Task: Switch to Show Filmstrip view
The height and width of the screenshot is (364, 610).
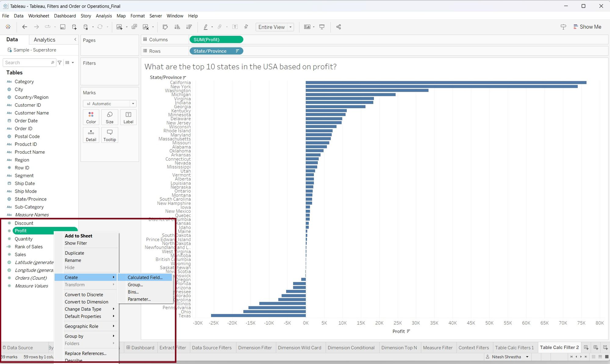Action: coord(600,357)
